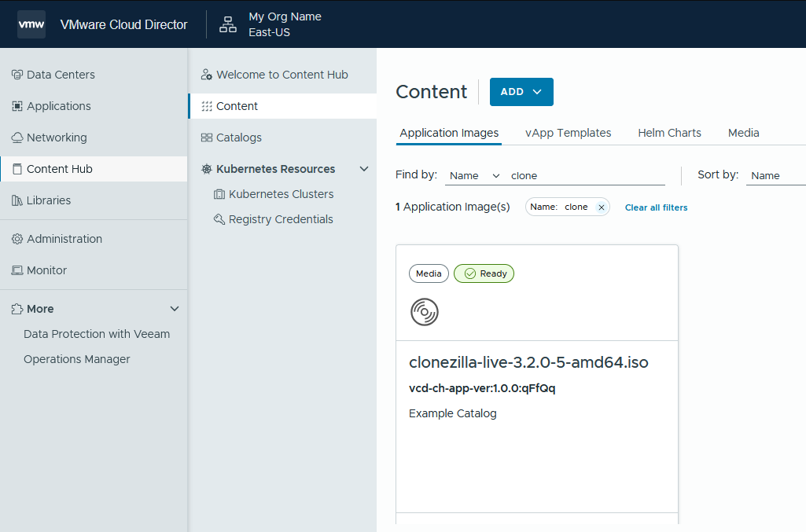Click VMware Cloud Director title
806x532 pixels.
click(x=124, y=24)
